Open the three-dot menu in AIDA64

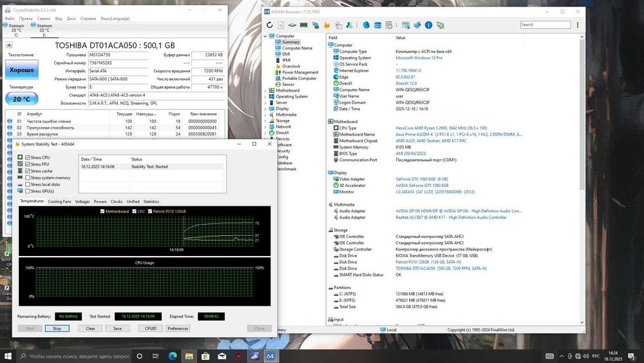(x=578, y=25)
